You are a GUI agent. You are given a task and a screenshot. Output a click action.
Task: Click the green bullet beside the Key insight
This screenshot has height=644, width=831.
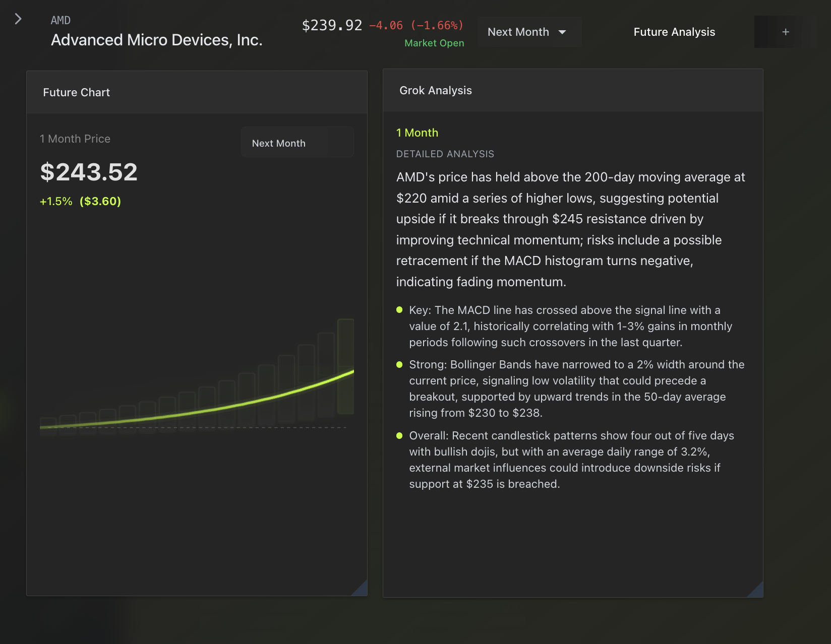pos(399,310)
